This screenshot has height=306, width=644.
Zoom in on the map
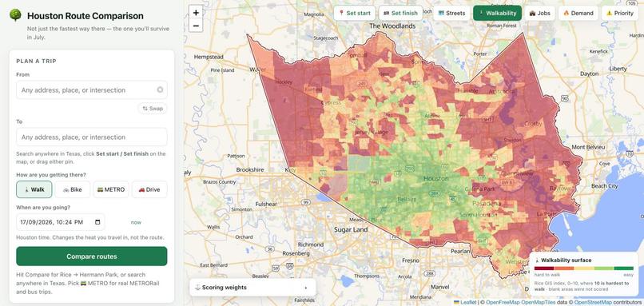click(x=196, y=13)
